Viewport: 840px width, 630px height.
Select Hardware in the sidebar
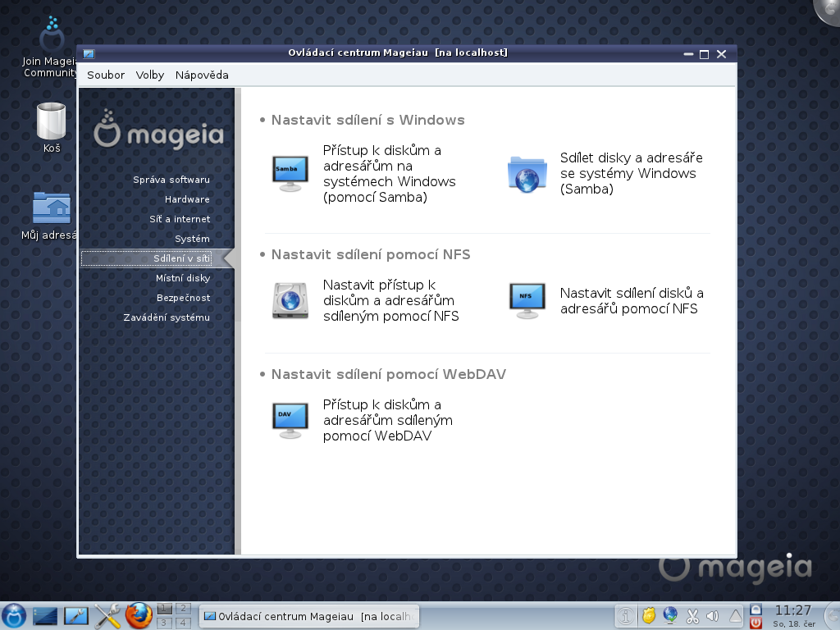point(187,199)
